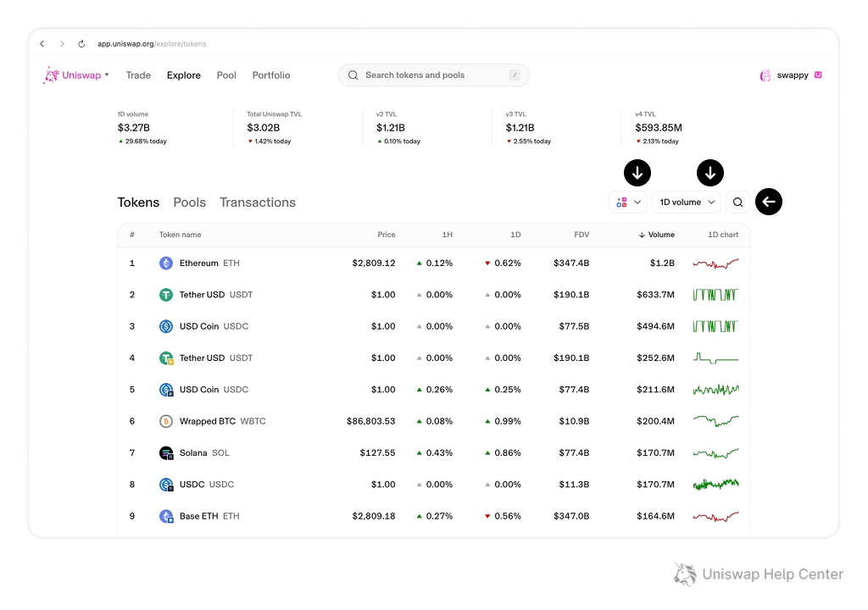Click the browser forward arrow
The width and height of the screenshot is (868, 610).
(61, 44)
